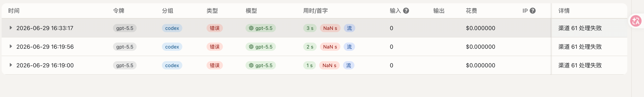Click OpenAI logo in second row's model tag
The height and width of the screenshot is (97, 644).
click(x=251, y=47)
